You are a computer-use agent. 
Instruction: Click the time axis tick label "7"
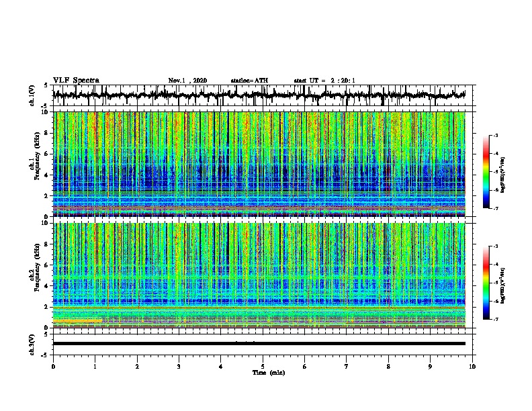point(347,367)
